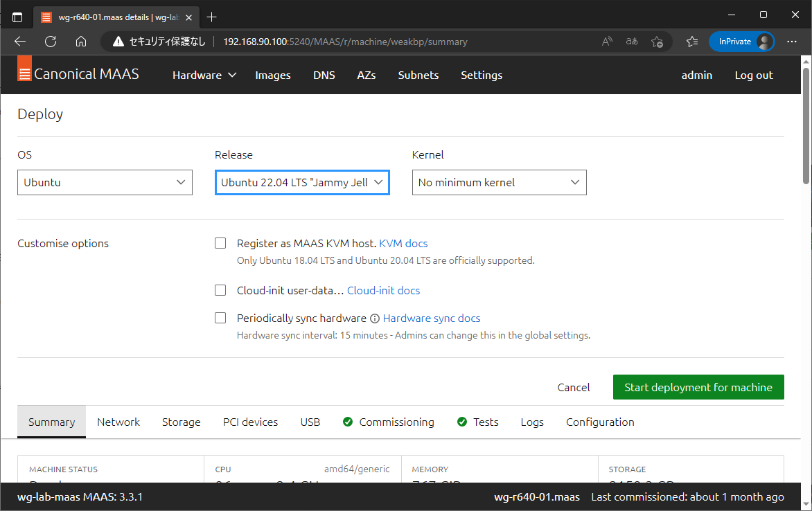This screenshot has width=812, height=511.
Task: Open the OS dropdown showing Ubuntu
Action: 105,182
